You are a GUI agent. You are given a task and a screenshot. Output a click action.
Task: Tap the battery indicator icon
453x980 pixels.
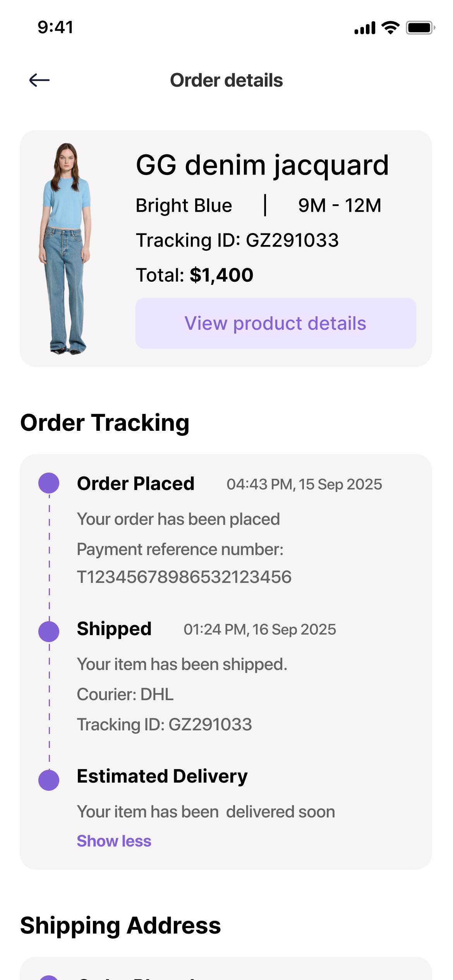[x=420, y=28]
